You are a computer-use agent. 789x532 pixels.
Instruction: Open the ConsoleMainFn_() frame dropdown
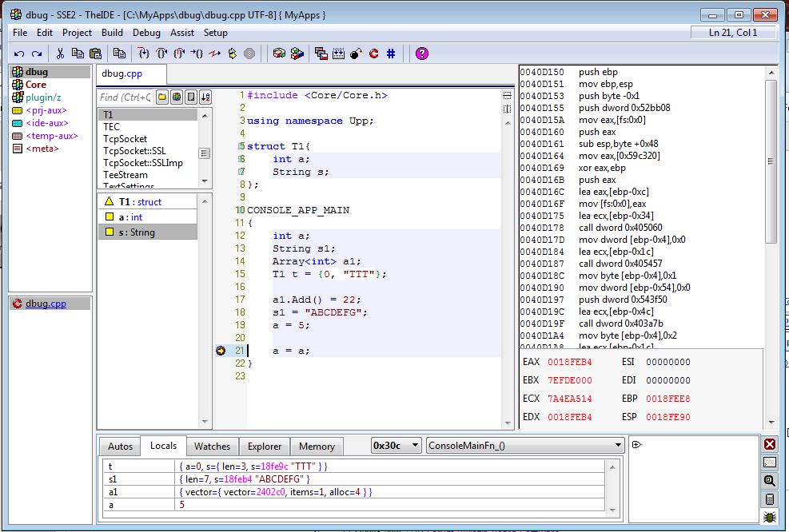[x=525, y=446]
